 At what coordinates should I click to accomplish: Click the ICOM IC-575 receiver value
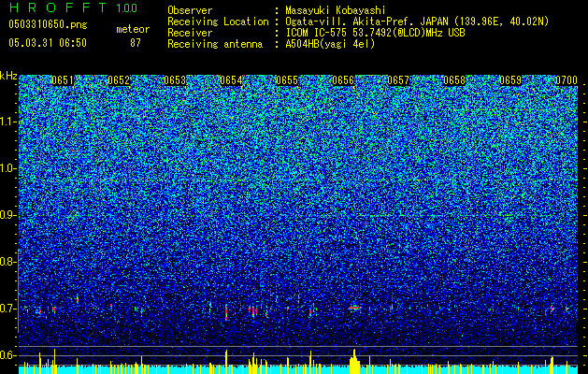375,33
